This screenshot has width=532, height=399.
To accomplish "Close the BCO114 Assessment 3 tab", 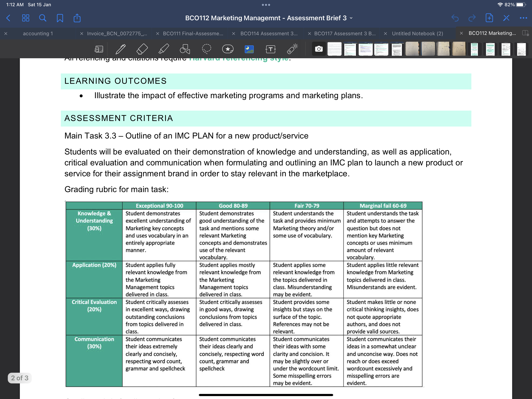I will (233, 34).
